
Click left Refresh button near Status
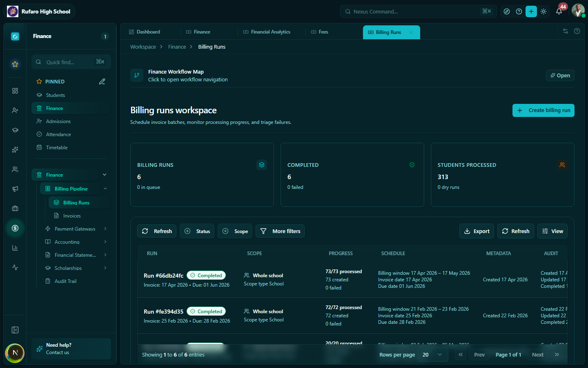click(x=157, y=231)
